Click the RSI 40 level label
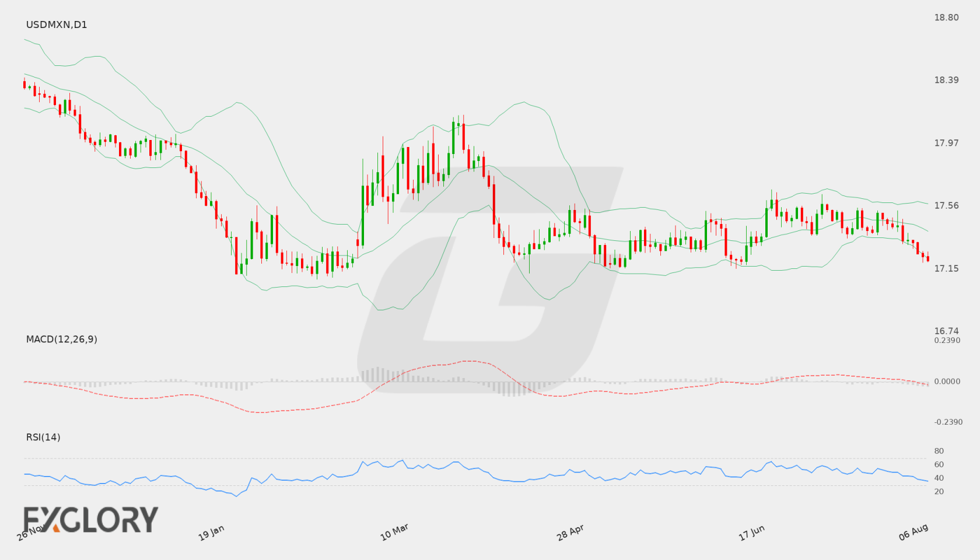 point(939,478)
